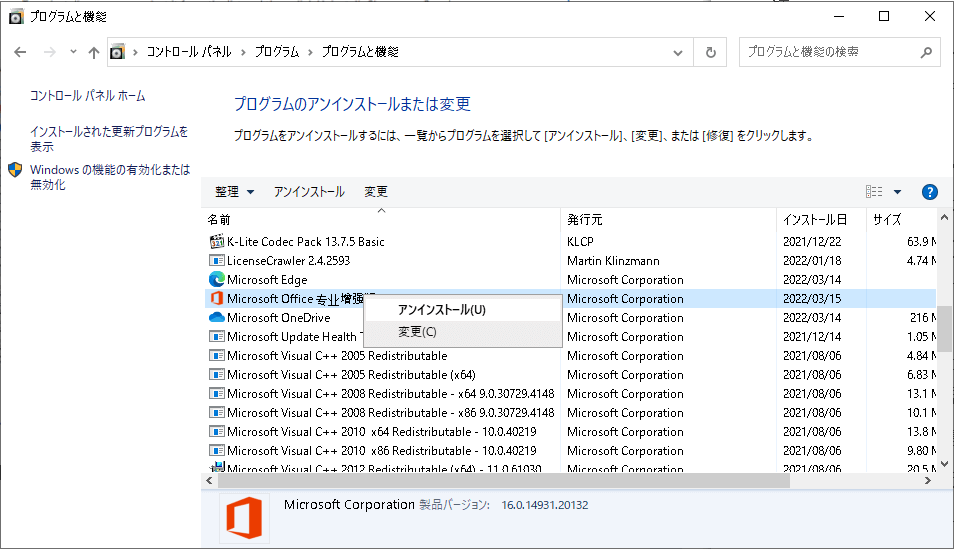Click the Visual C++ 2005 Redistributable icon
Viewport: 954px width, 549px height.
pyautogui.click(x=217, y=355)
